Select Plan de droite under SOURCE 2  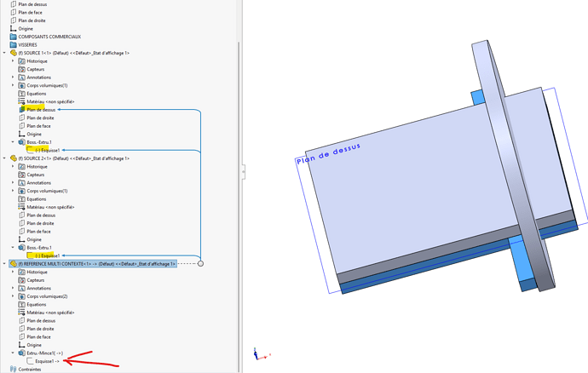40,223
